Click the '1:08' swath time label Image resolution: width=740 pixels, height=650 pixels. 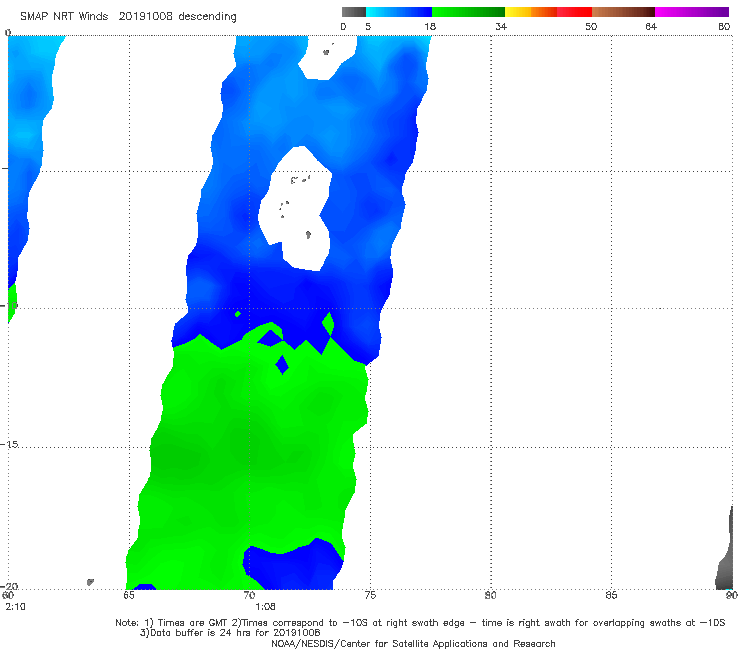click(265, 607)
